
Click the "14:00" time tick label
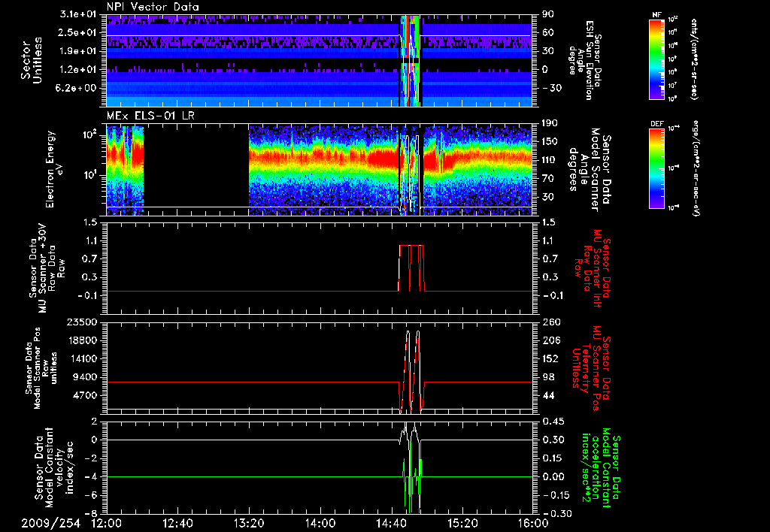tap(320, 523)
